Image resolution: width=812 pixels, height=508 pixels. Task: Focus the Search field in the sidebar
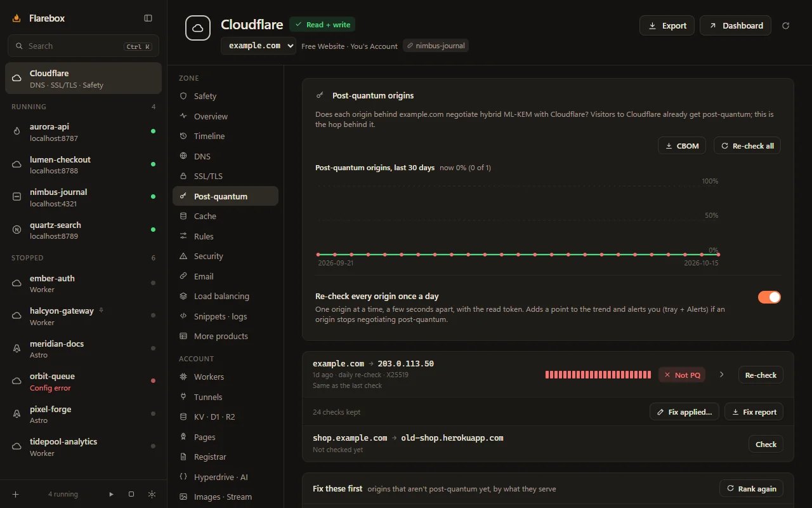point(83,46)
